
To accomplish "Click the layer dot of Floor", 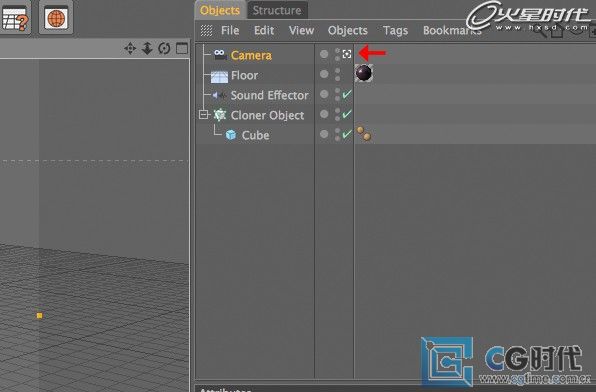I will (x=324, y=74).
